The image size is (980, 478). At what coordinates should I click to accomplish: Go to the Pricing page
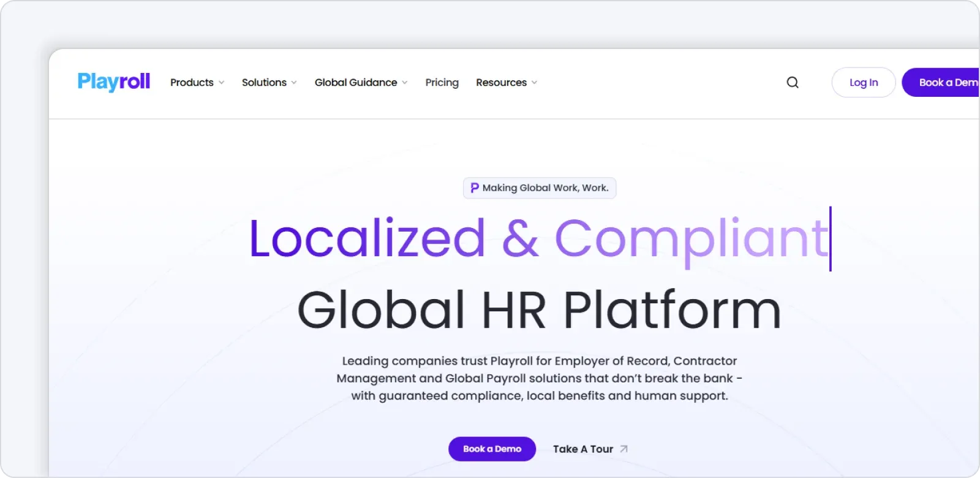coord(442,82)
